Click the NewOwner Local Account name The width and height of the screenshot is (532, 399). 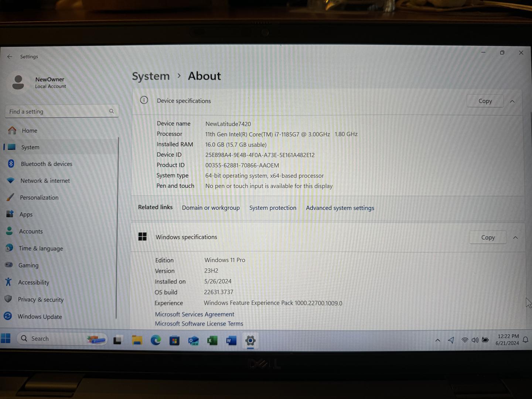(x=50, y=82)
